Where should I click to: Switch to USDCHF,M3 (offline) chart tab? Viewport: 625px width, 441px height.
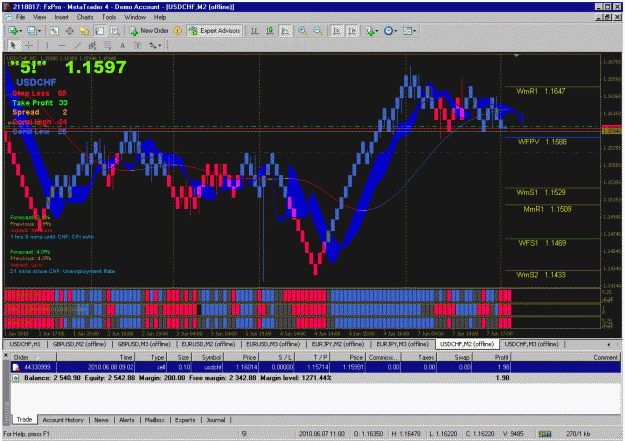pyautogui.click(x=532, y=344)
